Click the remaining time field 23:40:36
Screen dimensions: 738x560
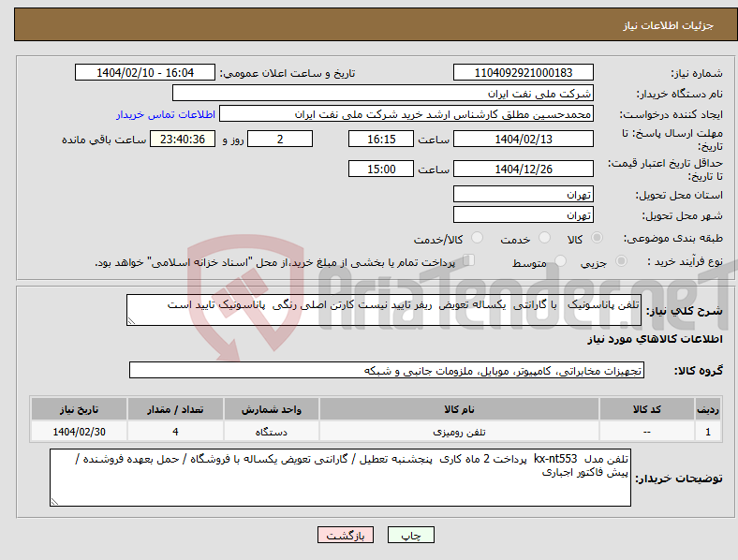[183, 139]
